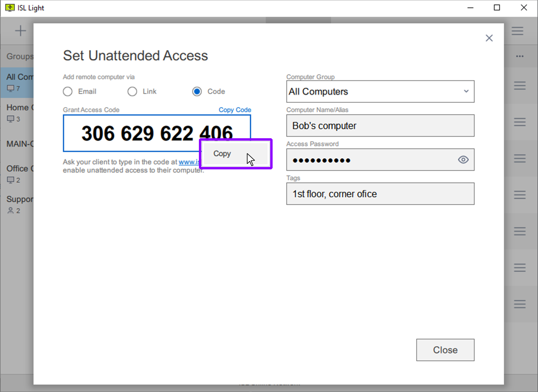Select the Link radio option
This screenshot has height=392, width=538.
(132, 92)
